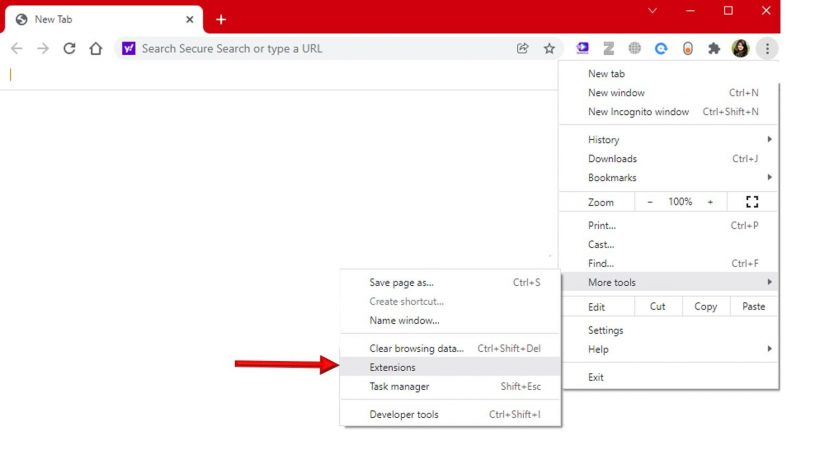Screen dimensions: 830x455
Task: Select Name window... in submenu
Action: click(450, 321)
